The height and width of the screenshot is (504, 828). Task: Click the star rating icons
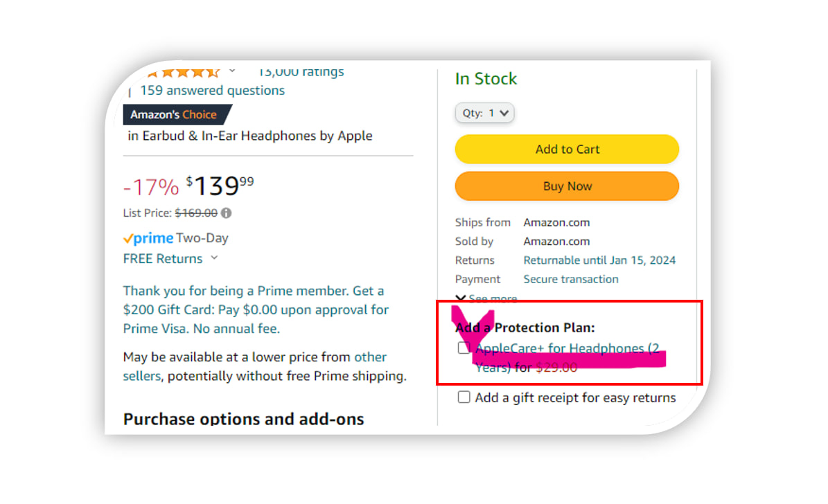click(x=183, y=73)
